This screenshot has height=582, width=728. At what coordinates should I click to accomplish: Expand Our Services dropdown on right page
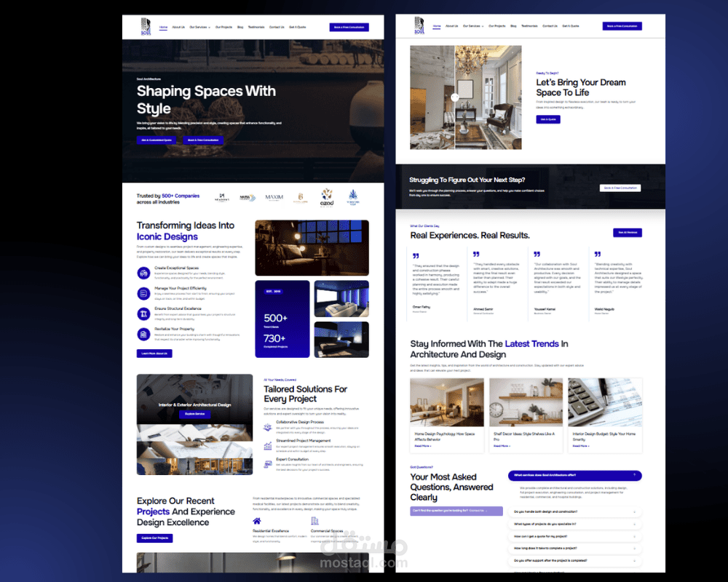[473, 26]
